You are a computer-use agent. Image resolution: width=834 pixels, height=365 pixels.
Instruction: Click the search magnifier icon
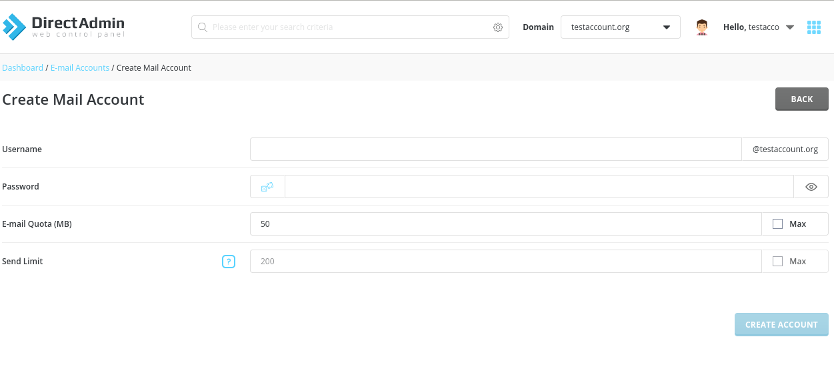pos(202,27)
